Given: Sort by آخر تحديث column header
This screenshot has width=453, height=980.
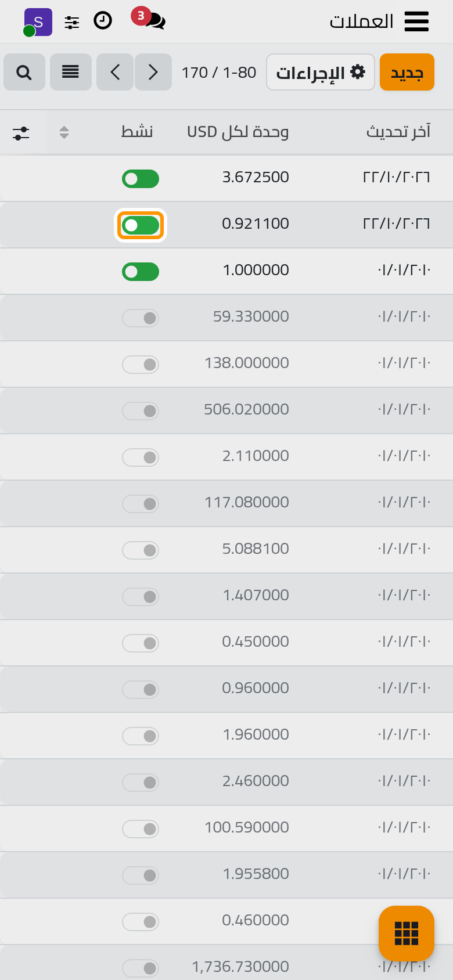Looking at the screenshot, I should pos(398,132).
